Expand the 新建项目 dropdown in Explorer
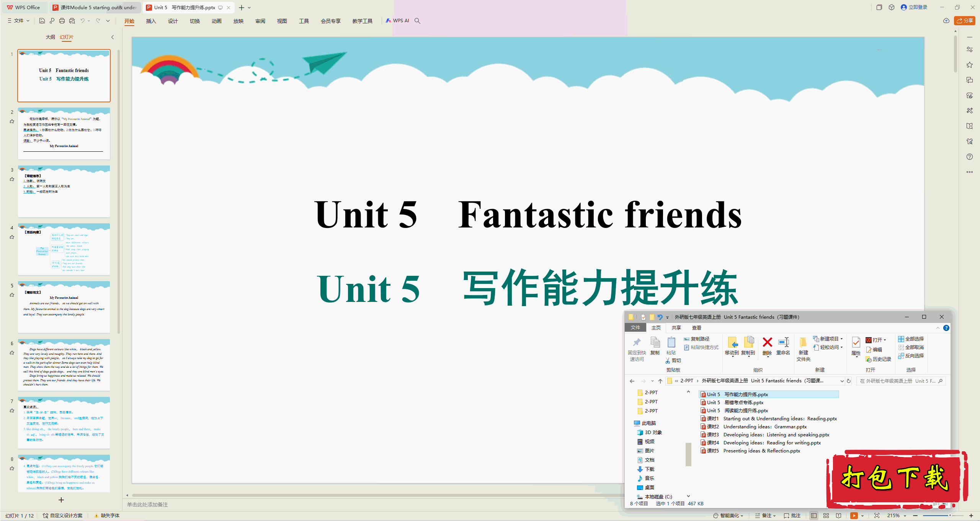980x521 pixels. [x=828, y=339]
